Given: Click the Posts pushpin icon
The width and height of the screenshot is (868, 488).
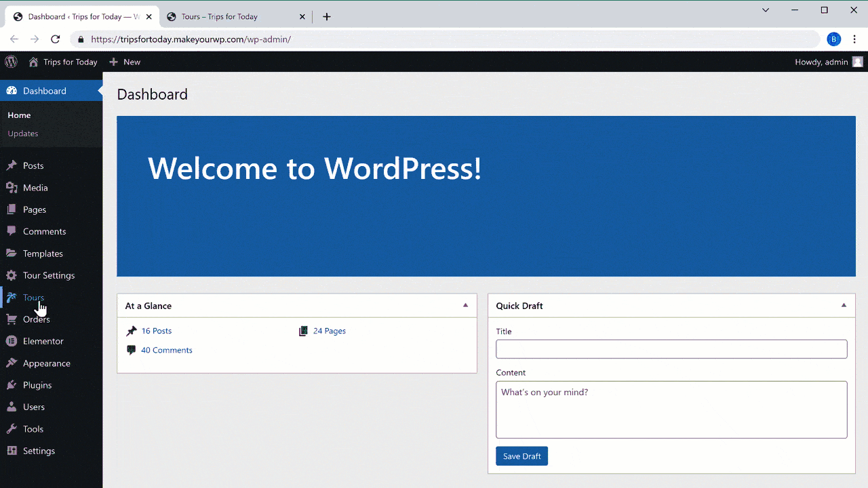Looking at the screenshot, I should (11, 165).
